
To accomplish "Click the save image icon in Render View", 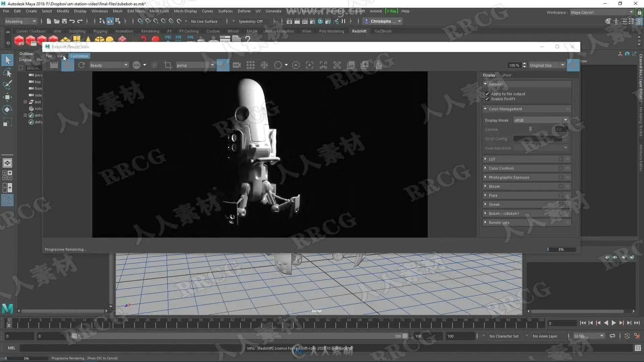I will click(x=351, y=65).
